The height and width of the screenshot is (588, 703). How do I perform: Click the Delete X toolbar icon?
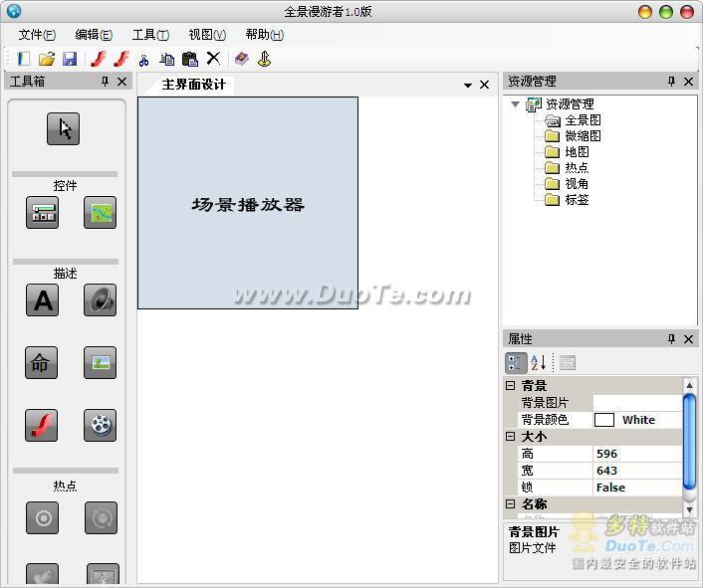point(213,59)
